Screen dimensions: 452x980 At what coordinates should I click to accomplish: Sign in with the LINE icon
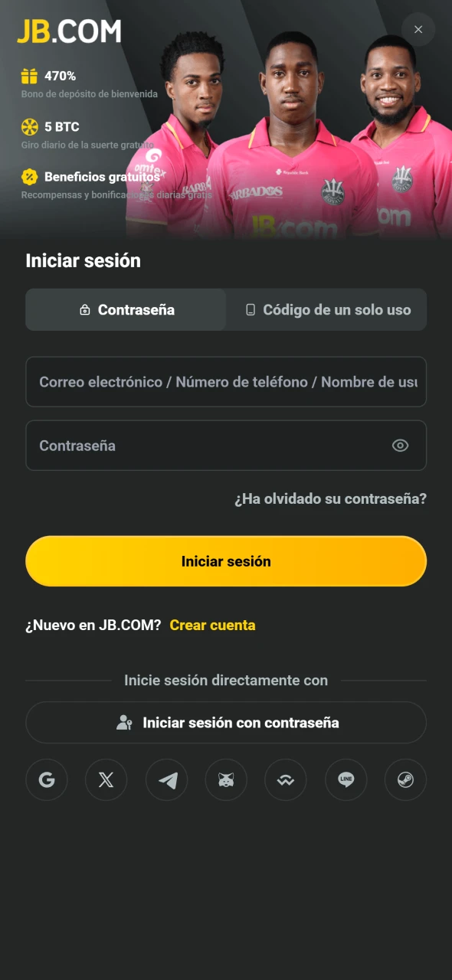click(x=346, y=779)
